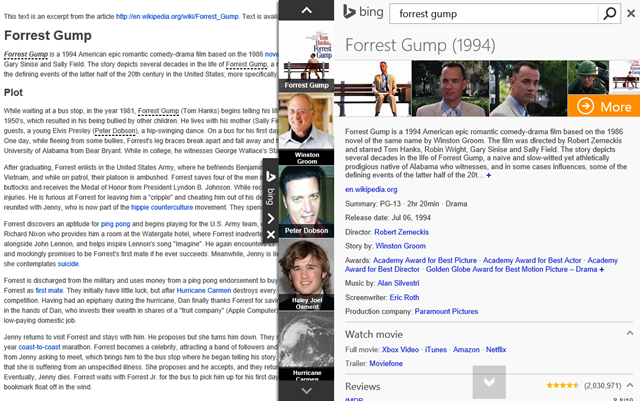Click the Bing icon on the side tab
This screenshot has width=640, height=401.
pos(271,176)
